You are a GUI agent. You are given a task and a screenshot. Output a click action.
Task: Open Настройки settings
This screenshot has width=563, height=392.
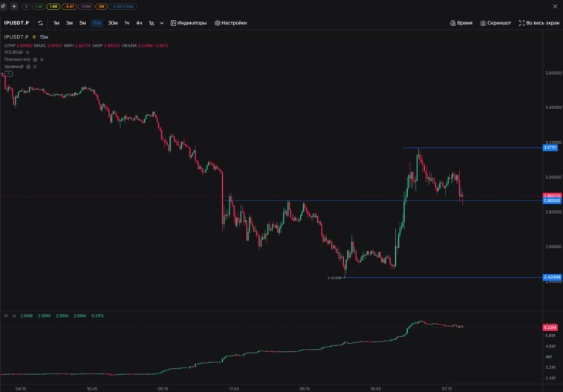tap(230, 23)
